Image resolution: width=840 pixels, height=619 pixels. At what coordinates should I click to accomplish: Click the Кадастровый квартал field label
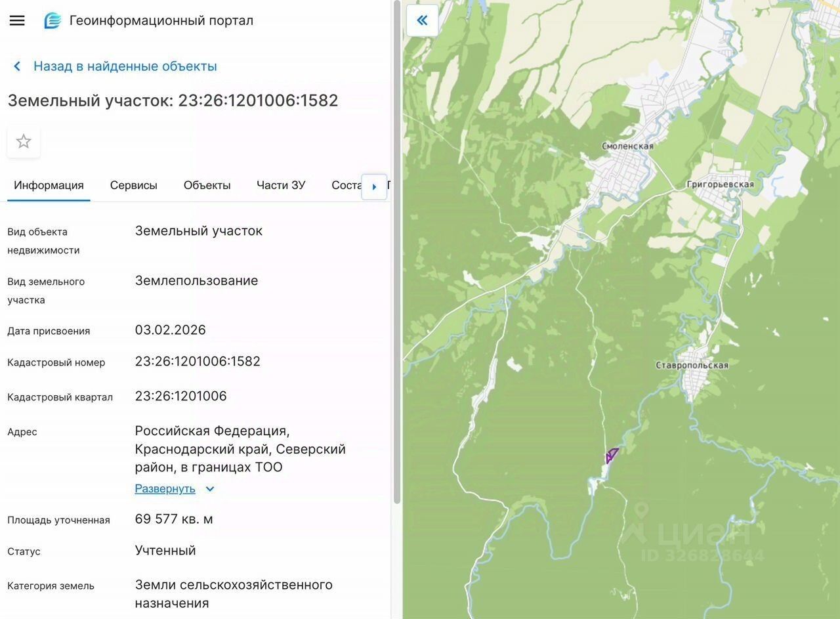point(60,398)
